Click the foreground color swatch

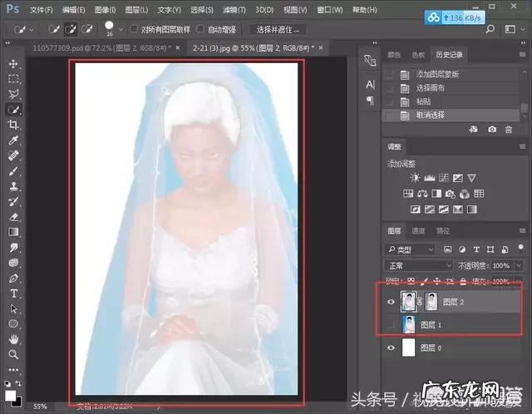[x=10, y=396]
